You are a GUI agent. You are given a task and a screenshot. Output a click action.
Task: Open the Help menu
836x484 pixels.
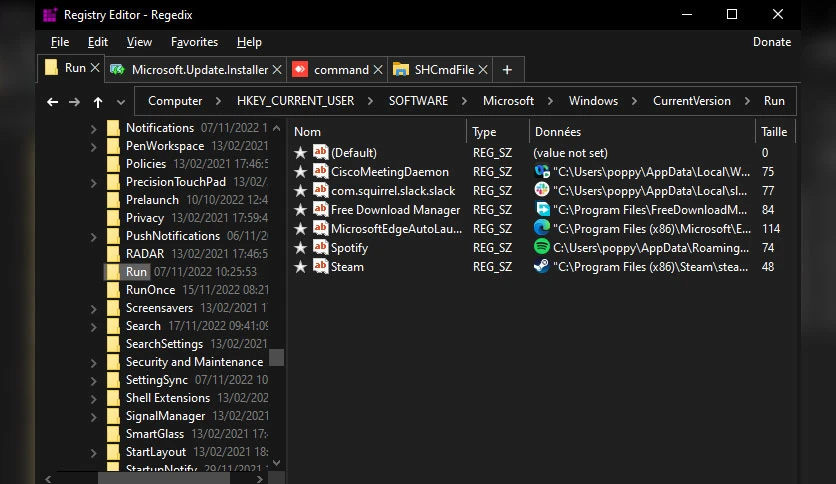pos(249,42)
